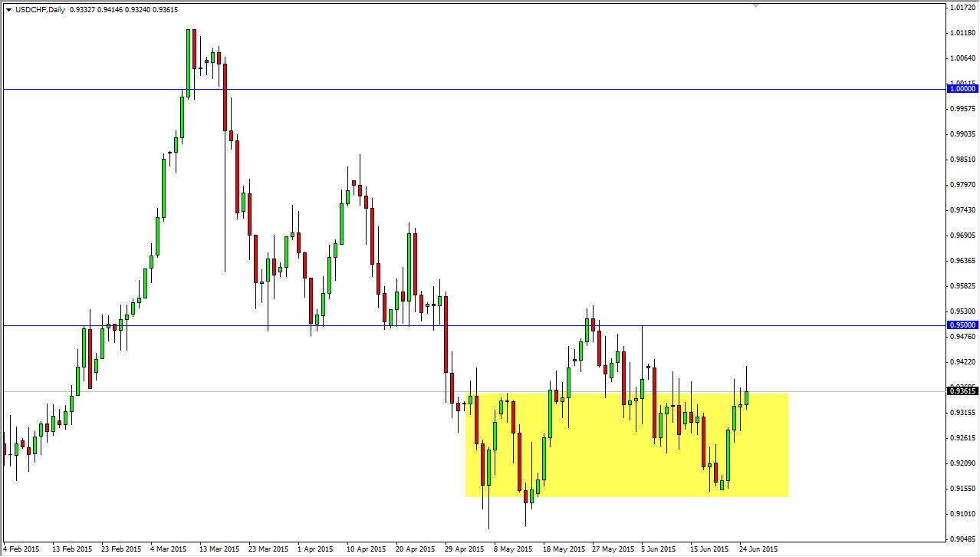Click the 1 Apr 2015 date label
The height and width of the screenshot is (557, 980).
click(x=315, y=549)
